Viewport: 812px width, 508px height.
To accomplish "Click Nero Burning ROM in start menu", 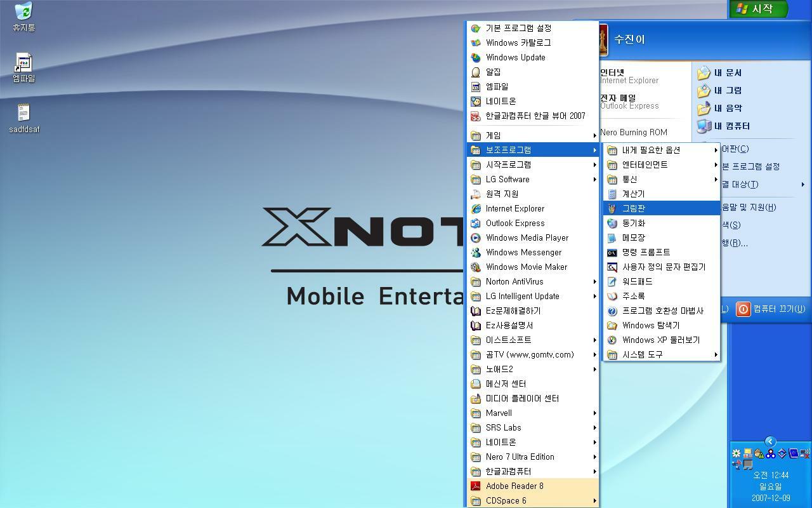I will point(633,132).
